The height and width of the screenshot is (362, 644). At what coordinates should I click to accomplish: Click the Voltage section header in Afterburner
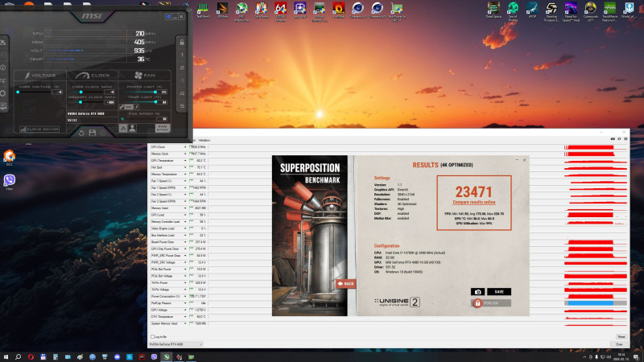pyautogui.click(x=39, y=76)
